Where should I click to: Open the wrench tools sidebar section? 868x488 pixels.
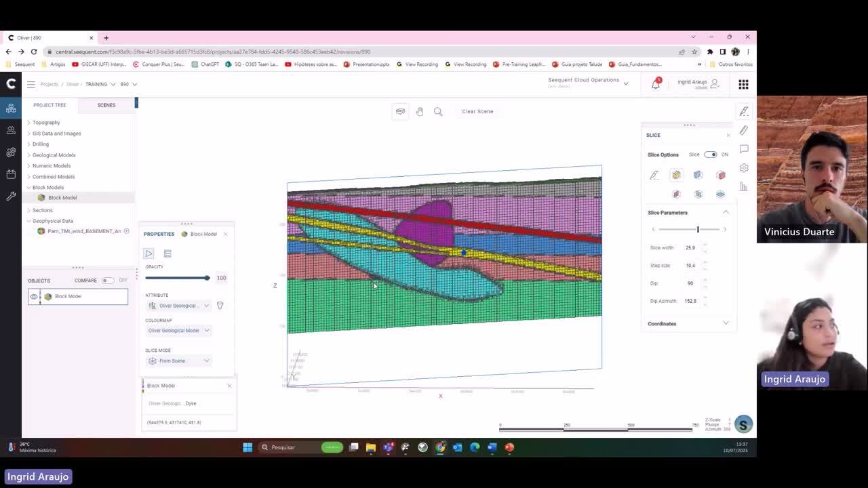pos(11,196)
